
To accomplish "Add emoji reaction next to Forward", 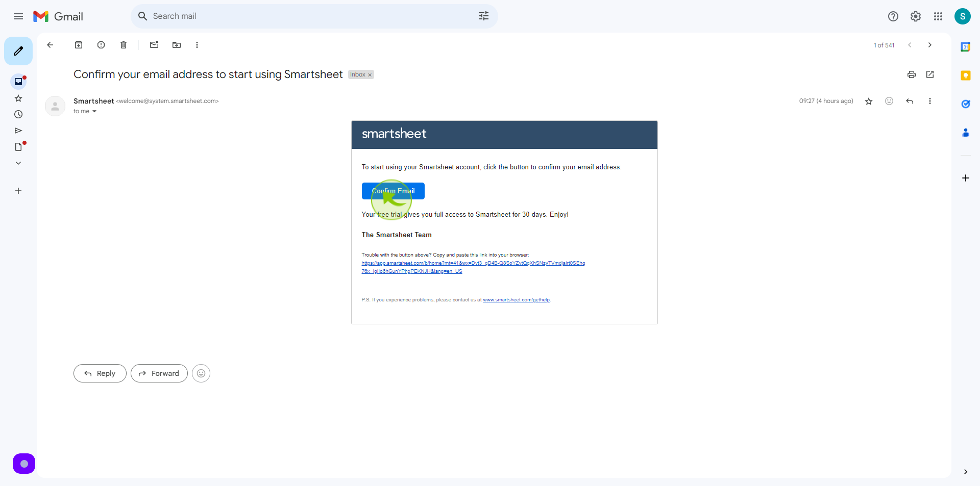I will (x=201, y=373).
